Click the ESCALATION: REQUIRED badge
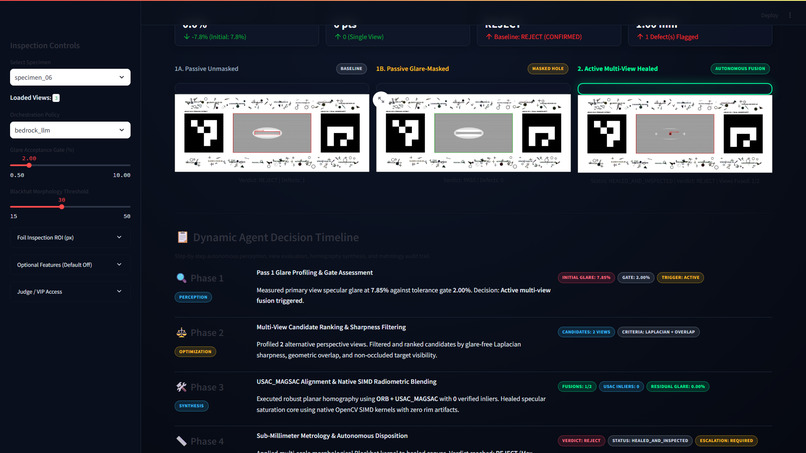This screenshot has height=453, width=806. 726,441
